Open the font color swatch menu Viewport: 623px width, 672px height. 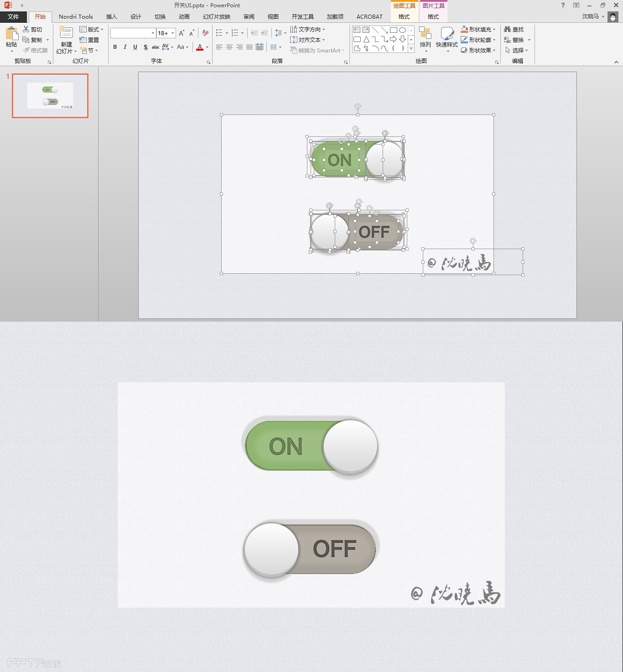point(207,47)
